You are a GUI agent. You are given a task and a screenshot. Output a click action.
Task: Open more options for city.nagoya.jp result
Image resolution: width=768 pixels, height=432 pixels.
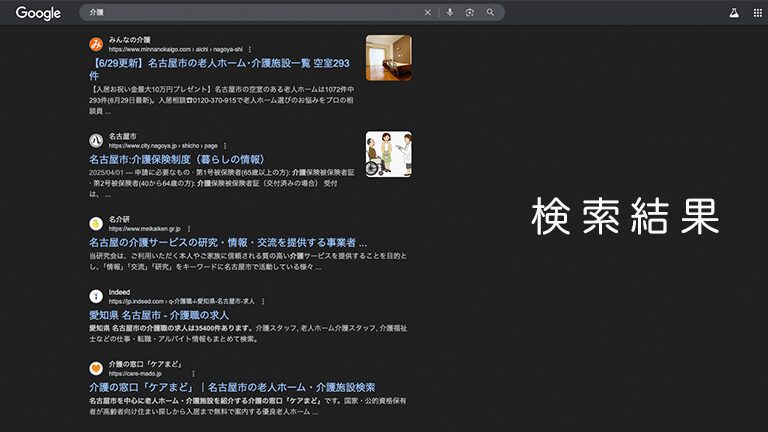point(225,146)
